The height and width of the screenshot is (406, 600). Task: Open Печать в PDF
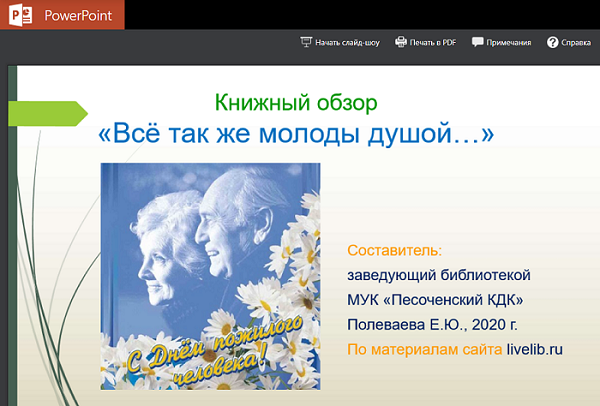433,42
